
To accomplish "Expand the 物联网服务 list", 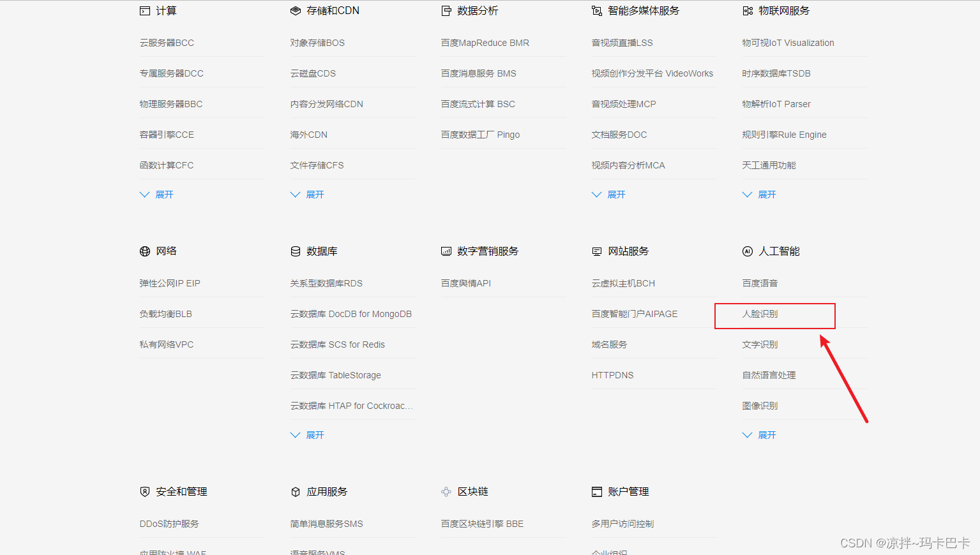I will (x=759, y=195).
